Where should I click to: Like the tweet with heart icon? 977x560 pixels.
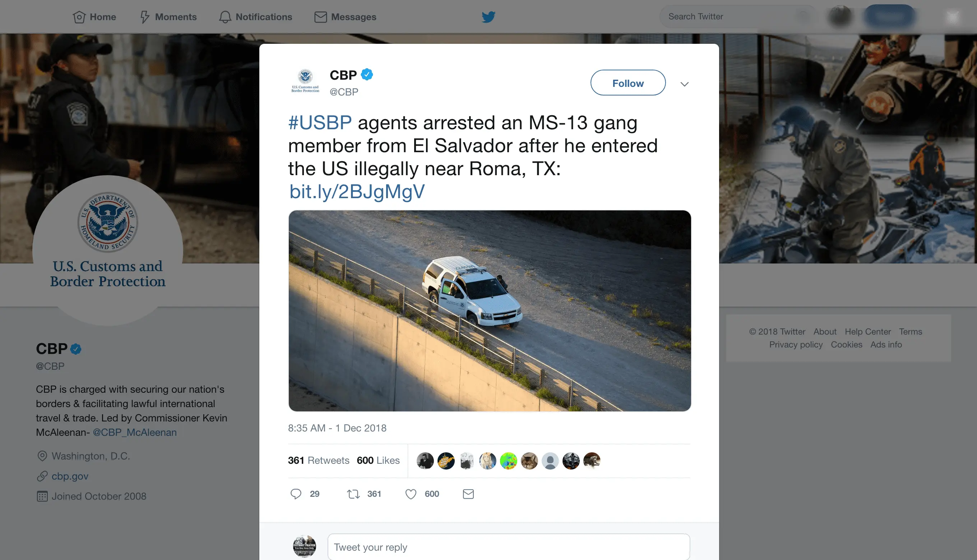[411, 494]
